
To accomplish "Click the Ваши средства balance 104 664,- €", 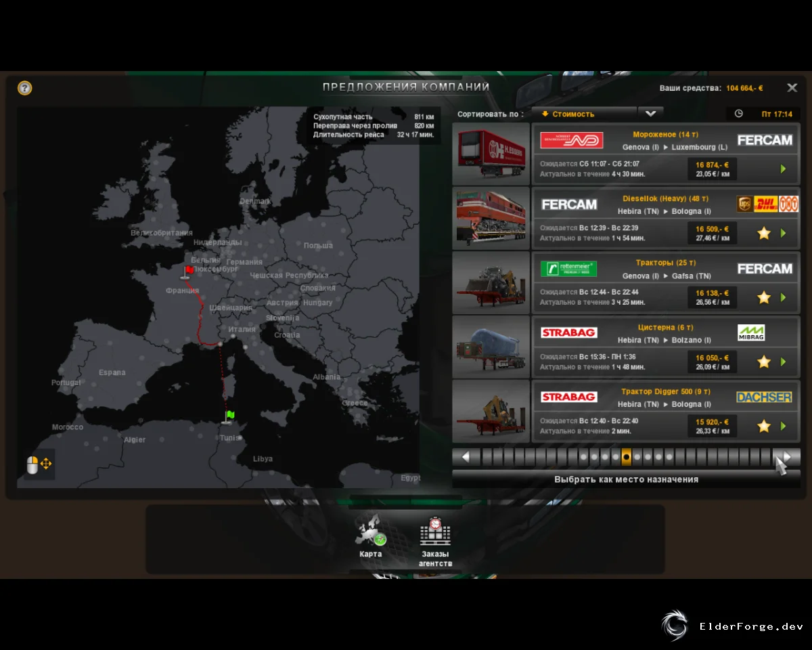I will coord(744,88).
